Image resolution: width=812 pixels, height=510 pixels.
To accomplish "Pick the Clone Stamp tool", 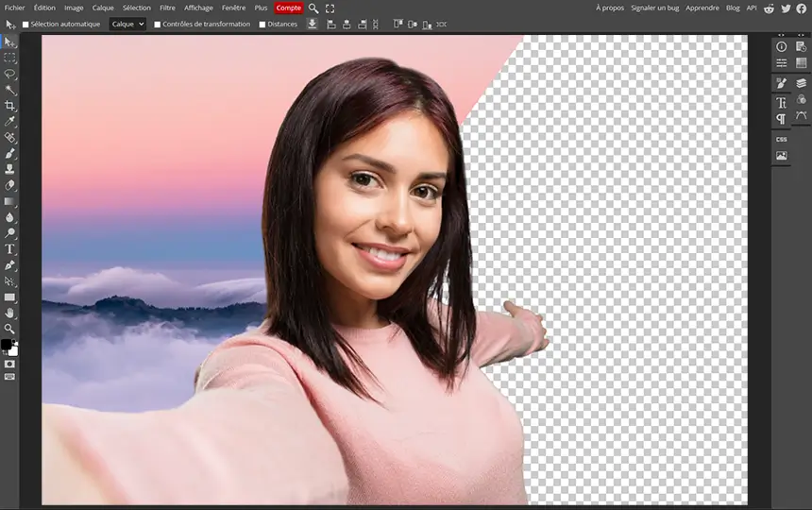I will (x=9, y=169).
